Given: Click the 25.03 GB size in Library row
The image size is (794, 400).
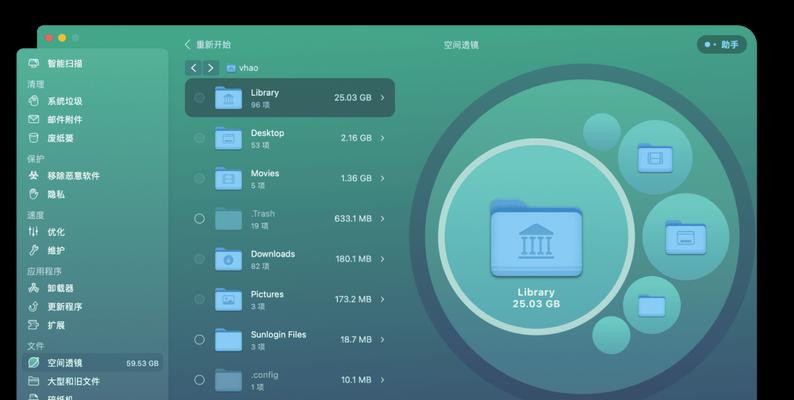Looking at the screenshot, I should pos(352,97).
